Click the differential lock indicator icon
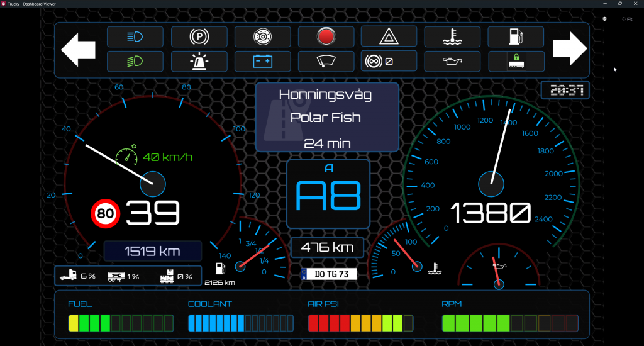 (x=389, y=62)
